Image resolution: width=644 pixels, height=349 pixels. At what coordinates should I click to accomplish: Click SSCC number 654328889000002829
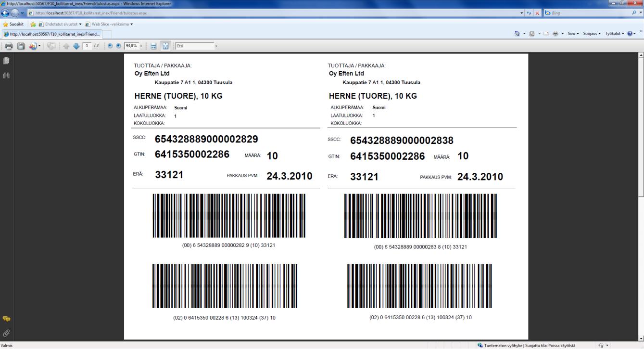pyautogui.click(x=206, y=140)
